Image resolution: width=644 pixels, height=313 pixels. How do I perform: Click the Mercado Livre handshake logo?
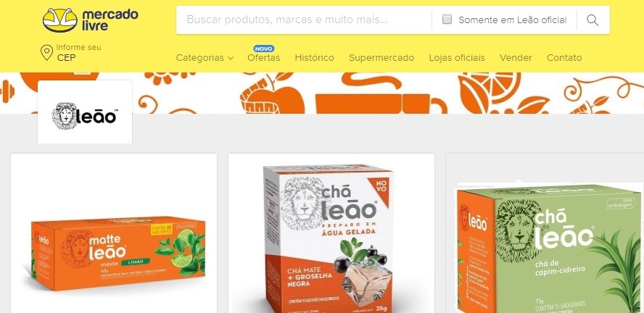60,20
